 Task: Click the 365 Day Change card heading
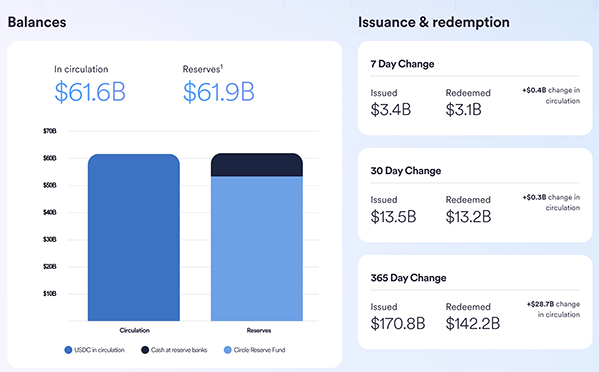tap(408, 278)
